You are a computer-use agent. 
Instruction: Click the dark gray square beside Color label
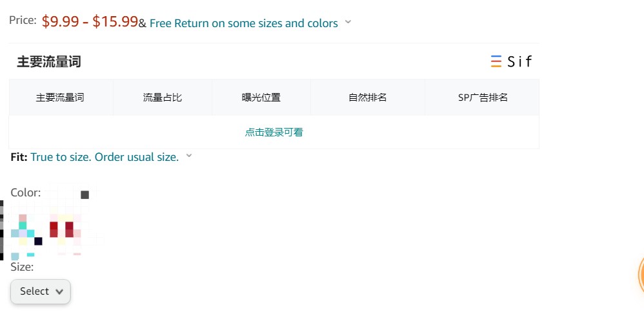pos(85,194)
